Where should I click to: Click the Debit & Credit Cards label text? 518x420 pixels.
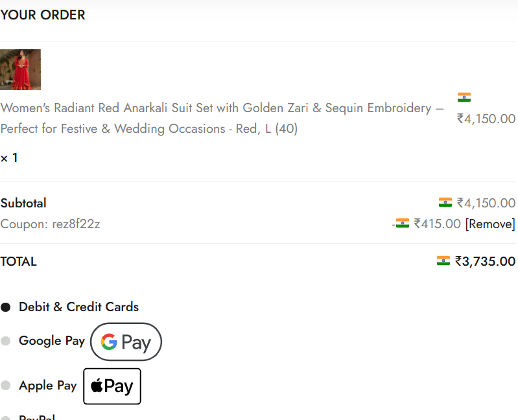click(78, 307)
